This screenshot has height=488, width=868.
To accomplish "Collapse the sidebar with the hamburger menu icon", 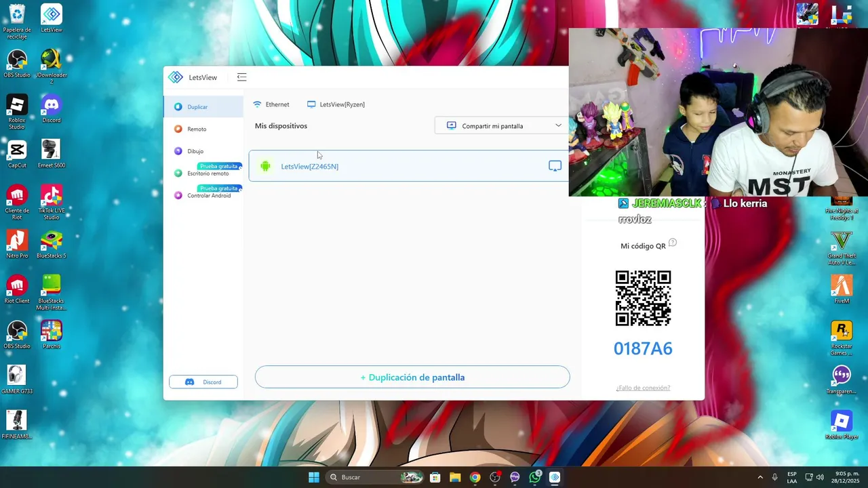I will pyautogui.click(x=241, y=77).
